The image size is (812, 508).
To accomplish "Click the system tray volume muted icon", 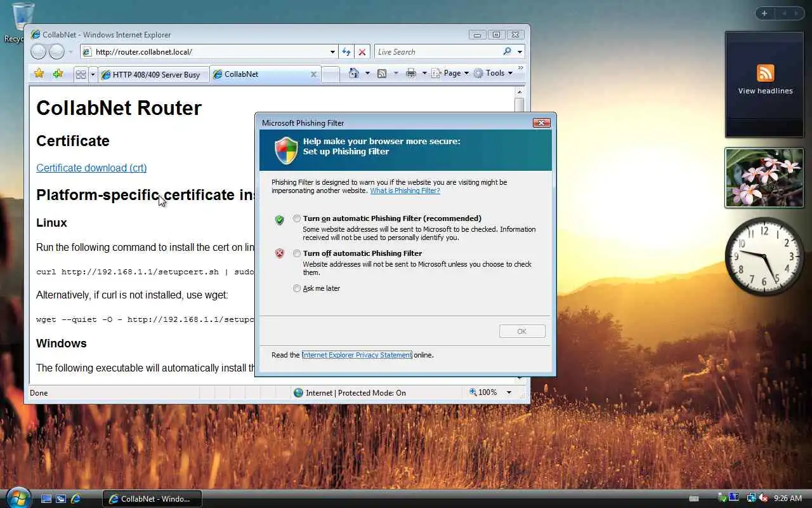I will (x=763, y=498).
